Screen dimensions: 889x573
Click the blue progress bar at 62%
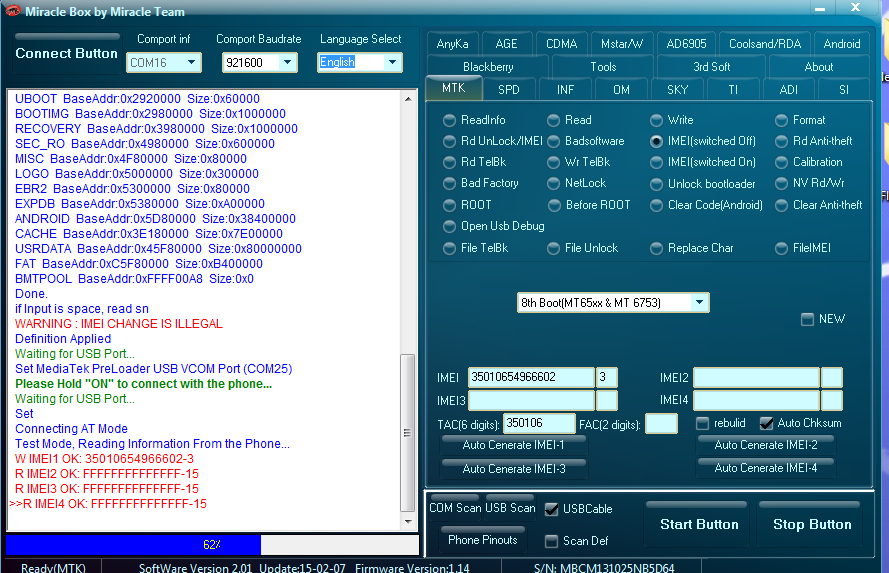pyautogui.click(x=133, y=545)
